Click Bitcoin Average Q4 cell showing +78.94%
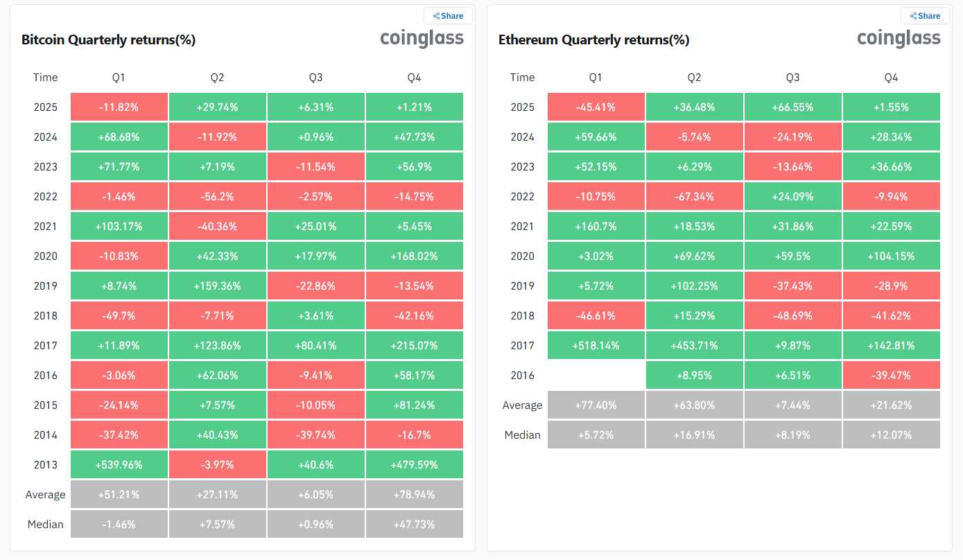 tap(414, 495)
